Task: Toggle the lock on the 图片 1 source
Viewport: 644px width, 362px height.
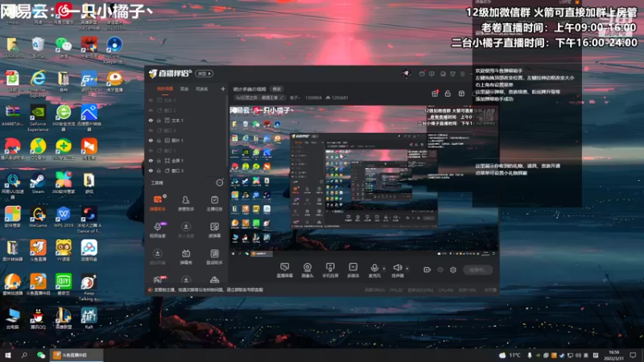Action: click(x=159, y=140)
